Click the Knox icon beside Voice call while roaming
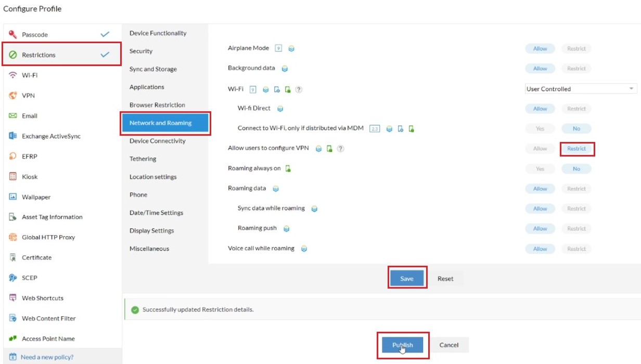This screenshot has height=364, width=641. point(304,249)
